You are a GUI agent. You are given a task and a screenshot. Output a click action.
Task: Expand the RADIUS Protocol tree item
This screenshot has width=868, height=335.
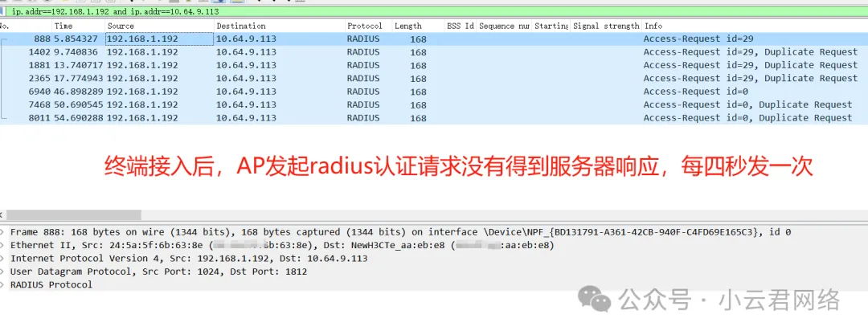pos(4,284)
